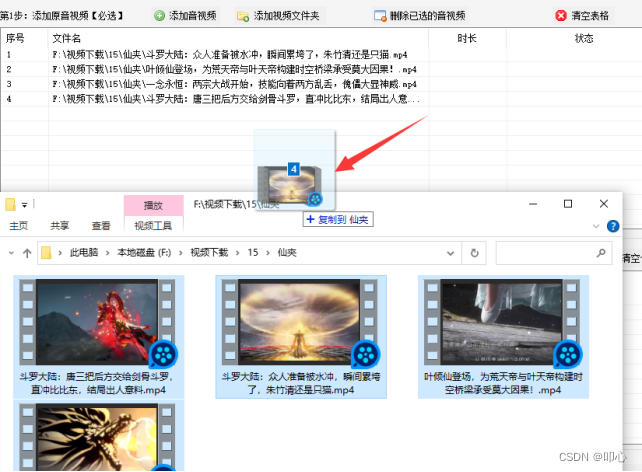Screen dimensions: 642x472
Task: Select the 状态 column header
Action: tap(584, 38)
